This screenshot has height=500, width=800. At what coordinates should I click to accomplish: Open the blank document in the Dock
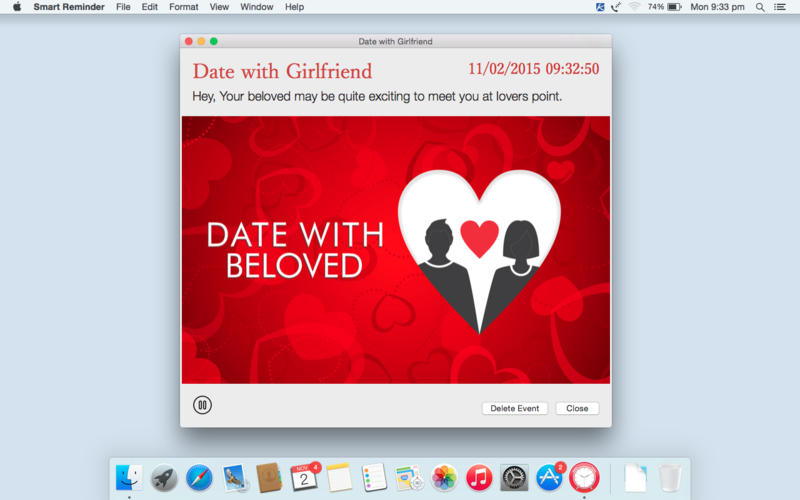coord(635,478)
